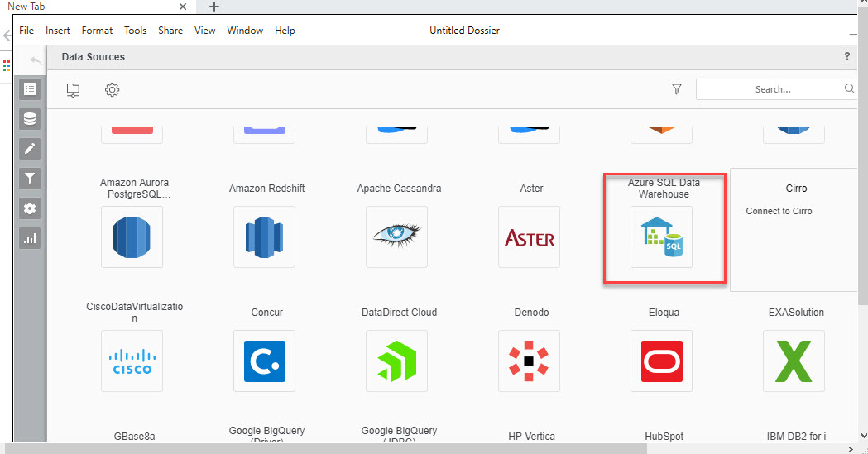Image resolution: width=868 pixels, height=454 pixels.
Task: Open a new browser tab with plus
Action: click(214, 7)
